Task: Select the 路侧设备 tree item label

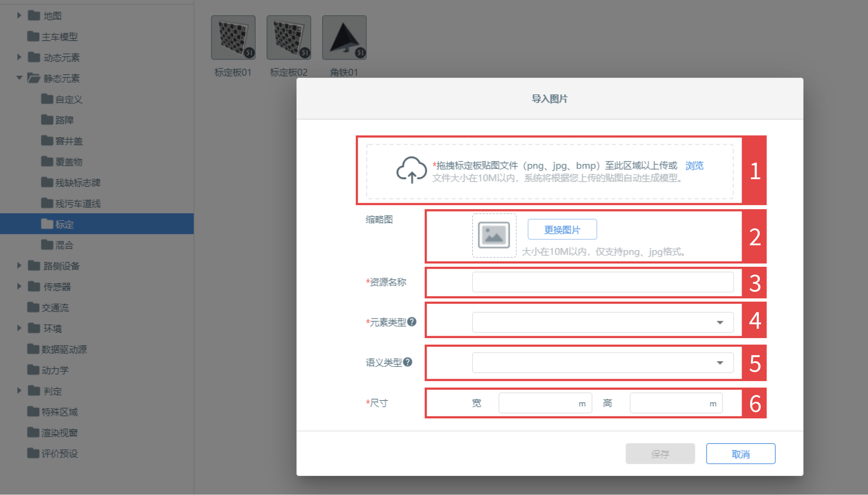Action: pos(62,266)
